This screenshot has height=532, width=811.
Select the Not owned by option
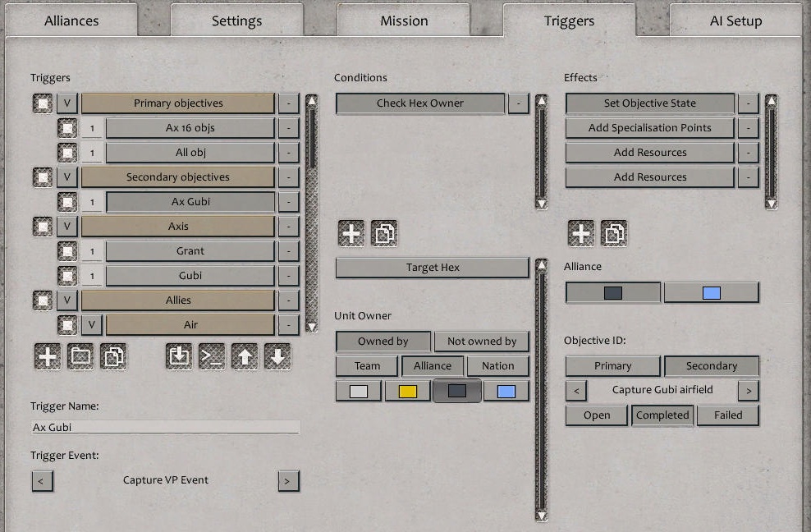click(482, 341)
